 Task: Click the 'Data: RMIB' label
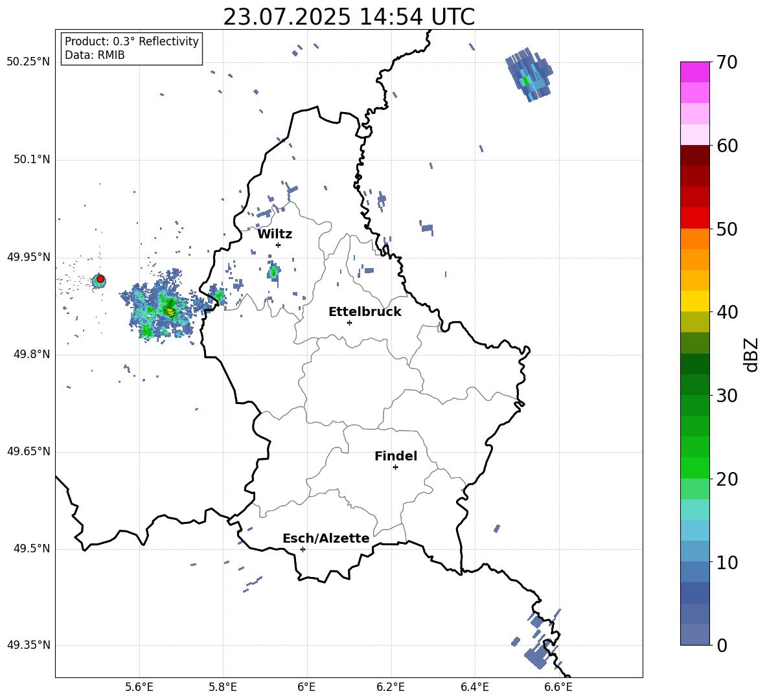95,55
